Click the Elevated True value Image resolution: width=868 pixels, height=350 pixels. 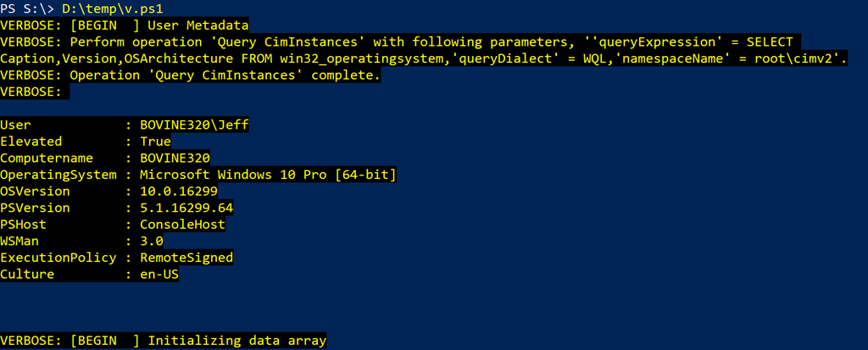click(x=156, y=142)
